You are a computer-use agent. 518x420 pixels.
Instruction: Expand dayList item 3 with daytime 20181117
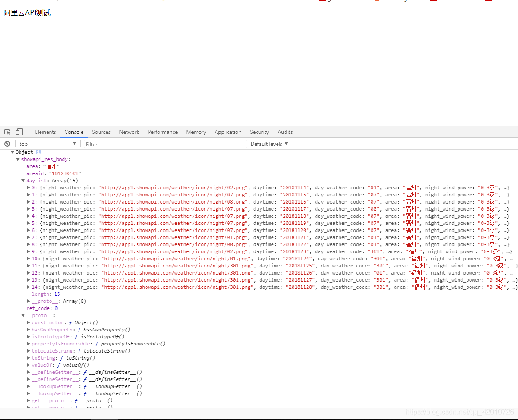pyautogui.click(x=28, y=209)
